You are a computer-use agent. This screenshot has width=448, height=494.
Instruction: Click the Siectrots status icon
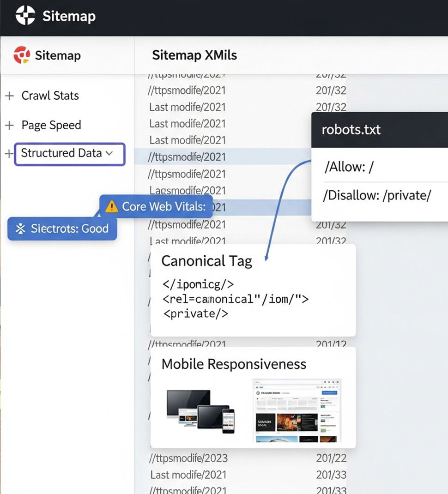pos(20,229)
